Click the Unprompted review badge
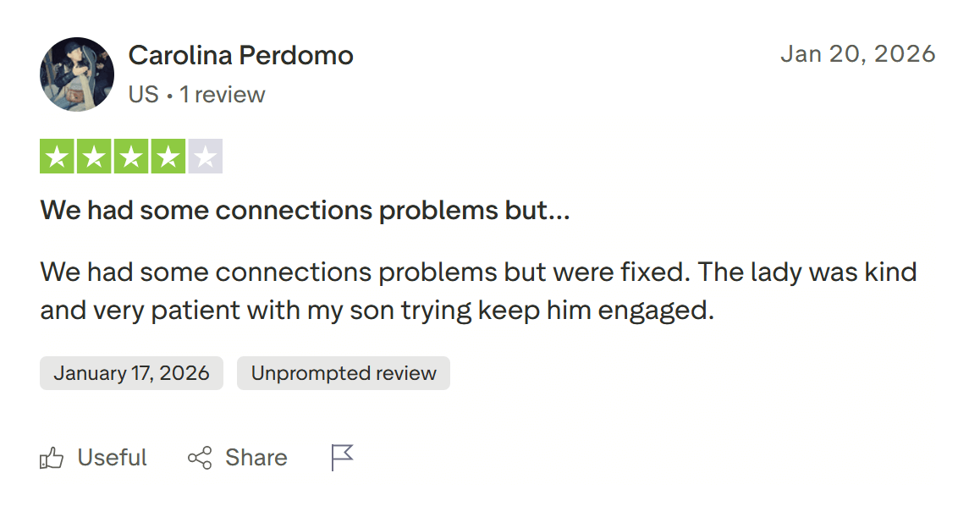 click(x=344, y=373)
